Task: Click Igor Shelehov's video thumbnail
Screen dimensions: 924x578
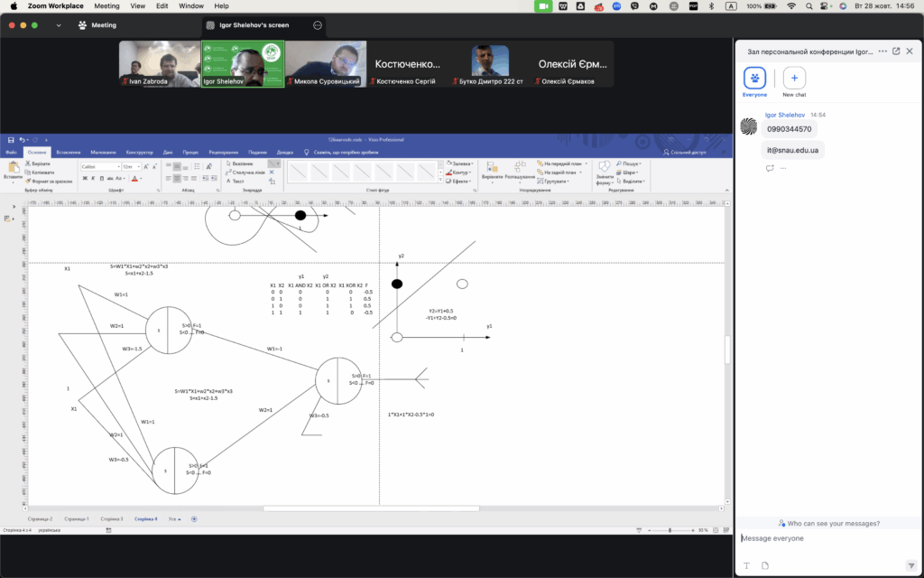Action: pos(242,64)
